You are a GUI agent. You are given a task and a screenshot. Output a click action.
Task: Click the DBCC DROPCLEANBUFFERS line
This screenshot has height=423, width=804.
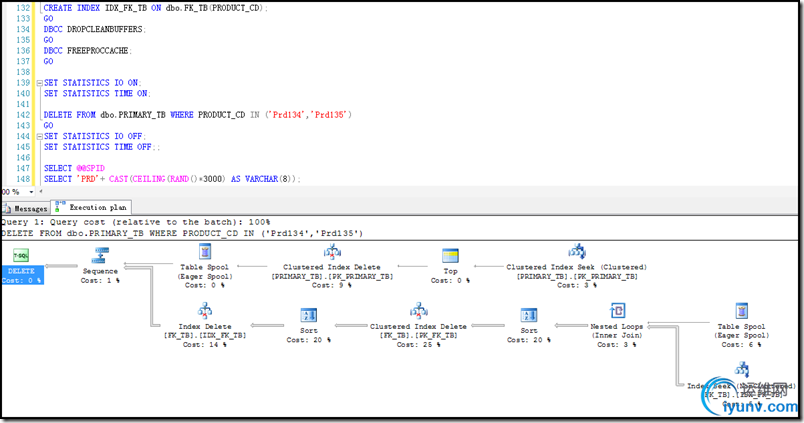94,29
